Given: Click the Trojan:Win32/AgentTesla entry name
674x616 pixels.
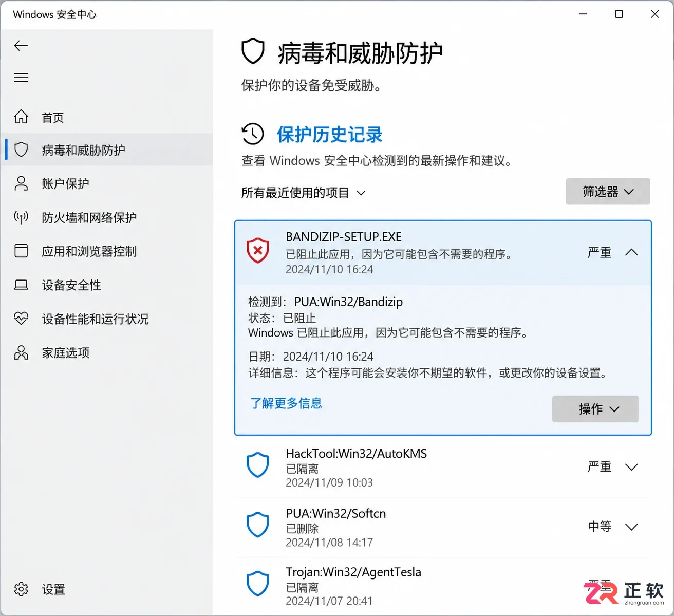Looking at the screenshot, I should pos(353,572).
